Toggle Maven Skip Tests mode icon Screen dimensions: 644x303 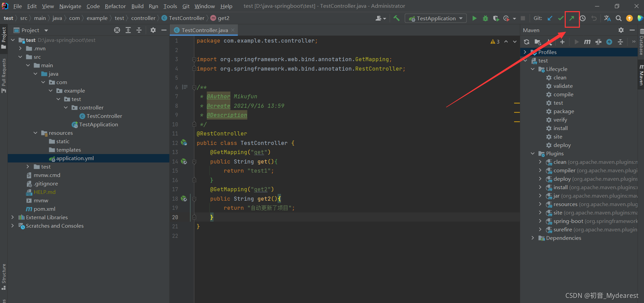(x=609, y=42)
